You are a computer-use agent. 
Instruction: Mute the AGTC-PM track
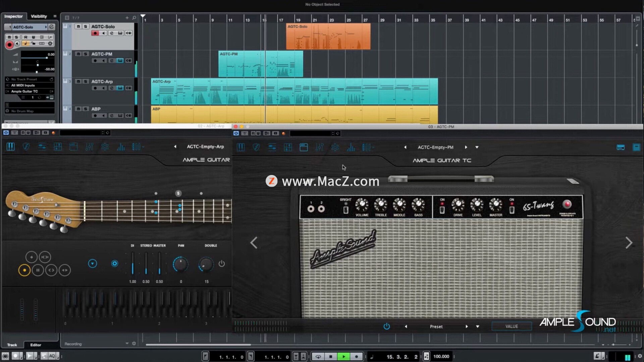pyautogui.click(x=78, y=54)
